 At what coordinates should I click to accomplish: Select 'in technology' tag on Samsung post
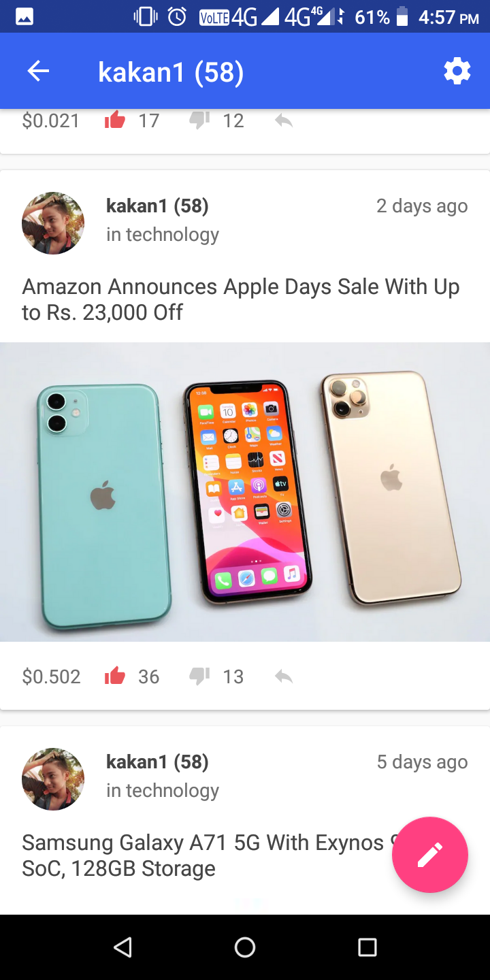click(x=163, y=791)
